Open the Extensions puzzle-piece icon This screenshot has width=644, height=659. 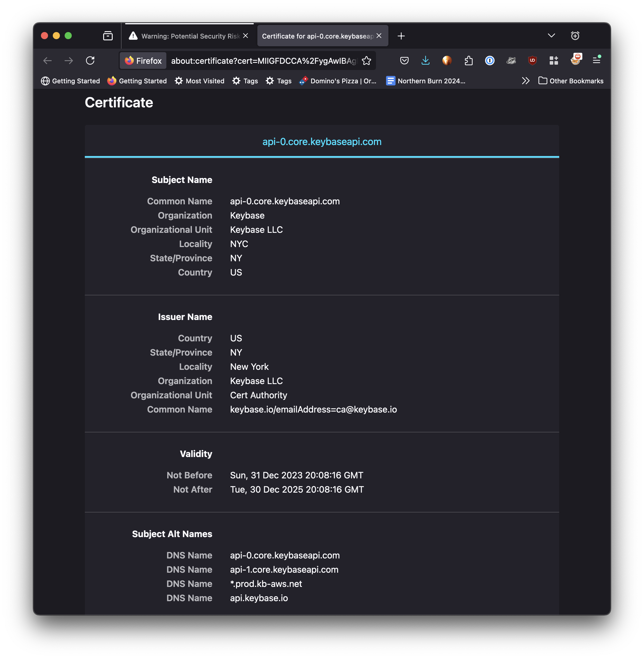[x=468, y=61]
